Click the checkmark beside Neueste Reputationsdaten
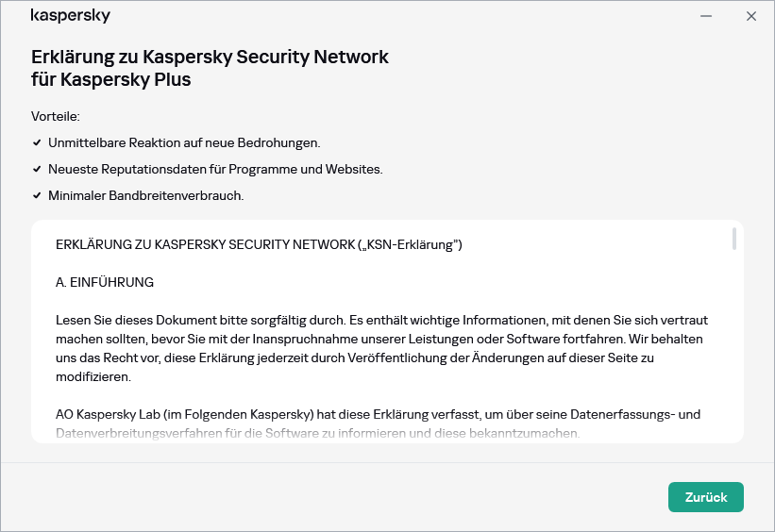 [37, 170]
